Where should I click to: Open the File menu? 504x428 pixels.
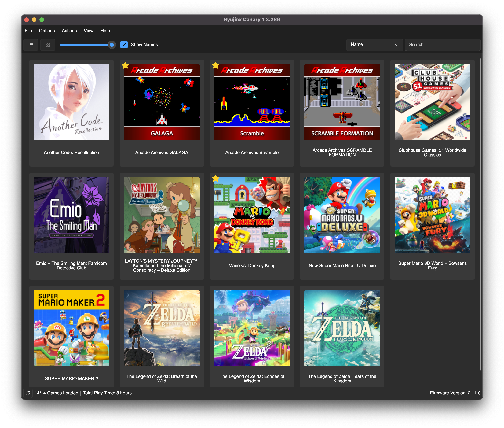click(28, 31)
